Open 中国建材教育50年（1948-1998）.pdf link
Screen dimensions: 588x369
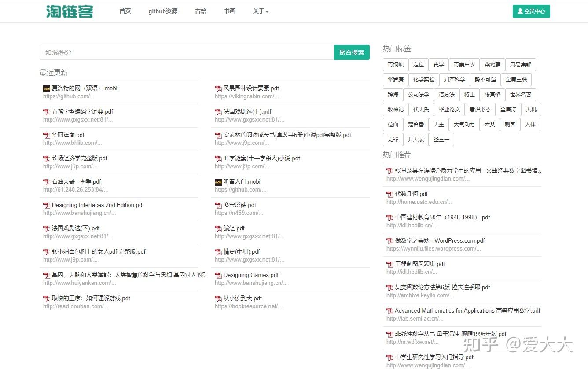tap(443, 218)
